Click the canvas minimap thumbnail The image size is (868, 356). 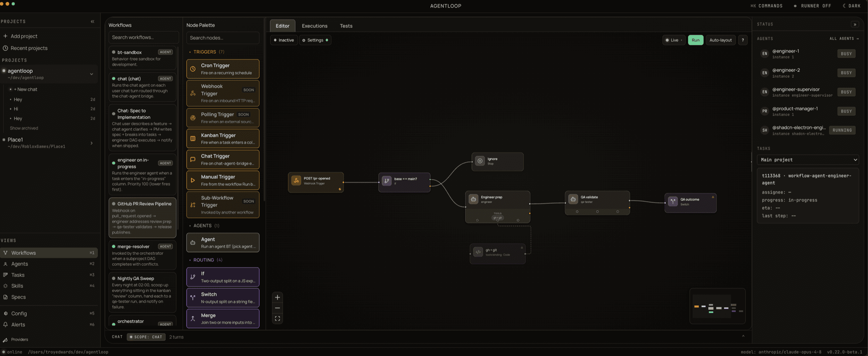(x=717, y=306)
